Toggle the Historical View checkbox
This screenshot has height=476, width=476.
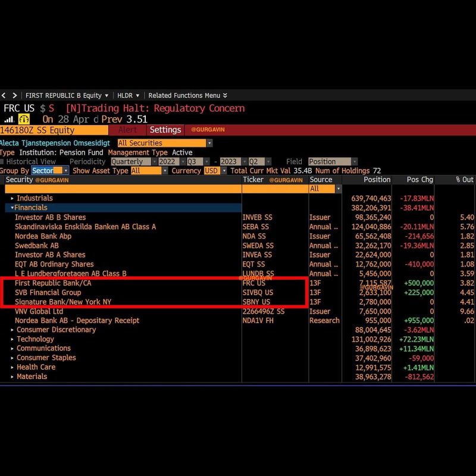2,162
